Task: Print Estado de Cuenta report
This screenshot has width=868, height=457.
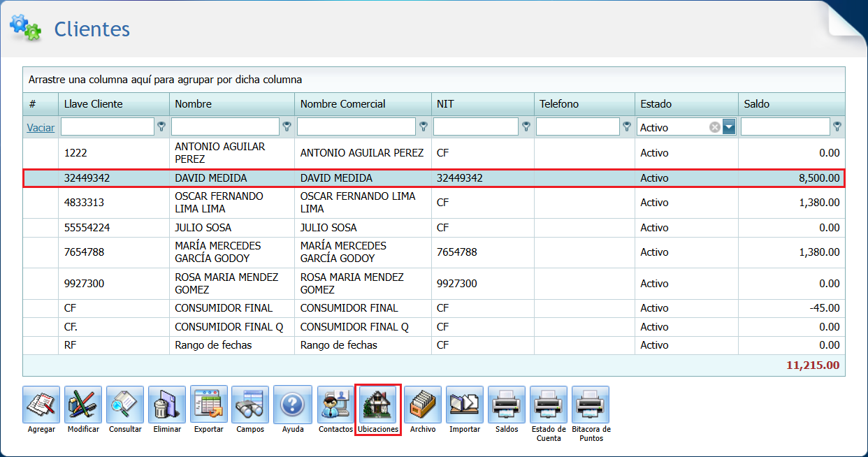Action: (549, 405)
